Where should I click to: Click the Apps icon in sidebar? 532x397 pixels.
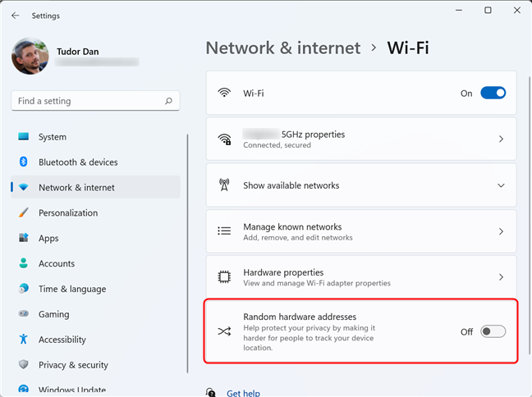24,238
